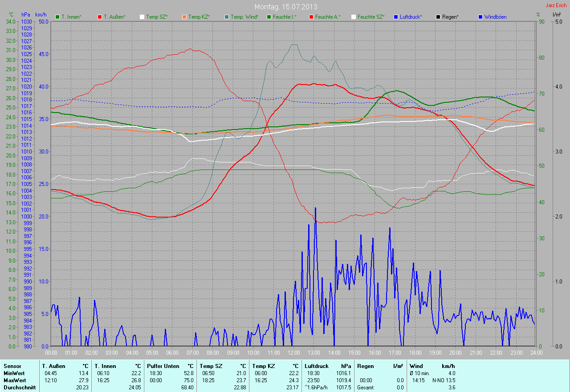Click the 18:00 mark on the time axis

click(415, 353)
